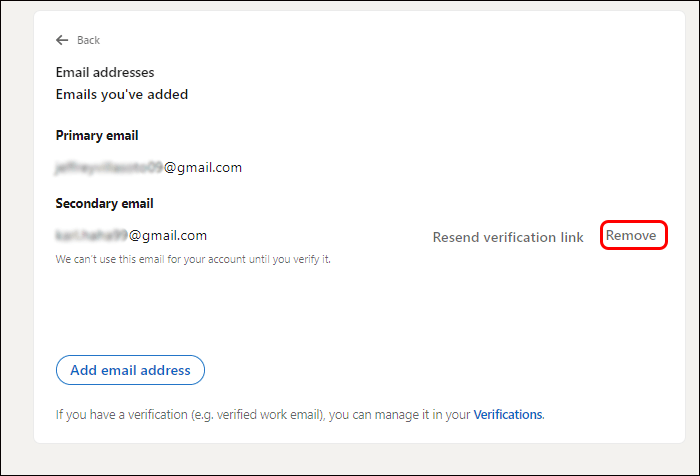Click the gray background outside the card

[350, 460]
